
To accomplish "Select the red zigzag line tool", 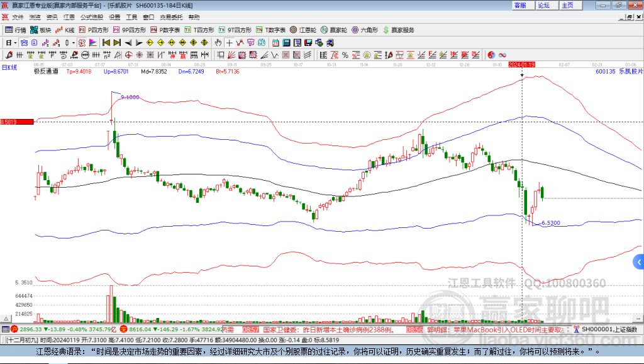I will pos(240,43).
